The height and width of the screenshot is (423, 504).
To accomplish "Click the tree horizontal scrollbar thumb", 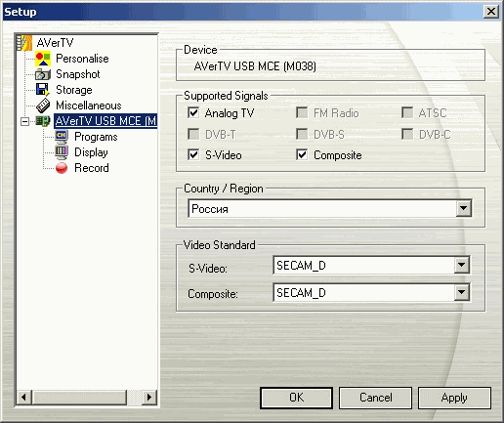I will [x=79, y=397].
